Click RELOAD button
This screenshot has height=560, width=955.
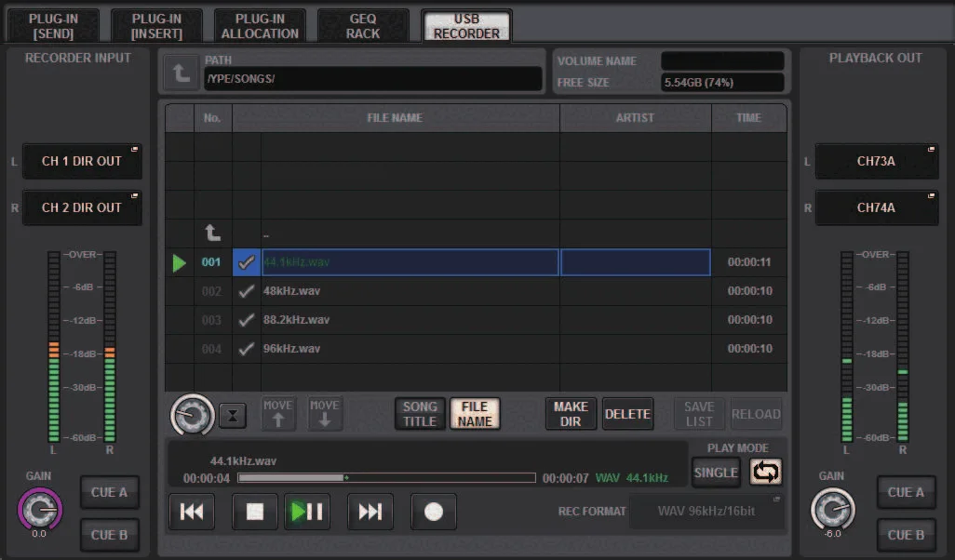pyautogui.click(x=756, y=414)
